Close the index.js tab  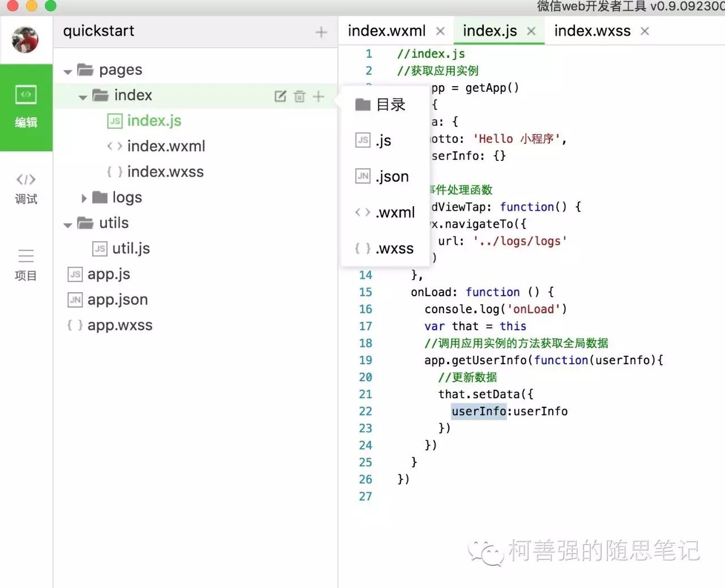pyautogui.click(x=531, y=31)
